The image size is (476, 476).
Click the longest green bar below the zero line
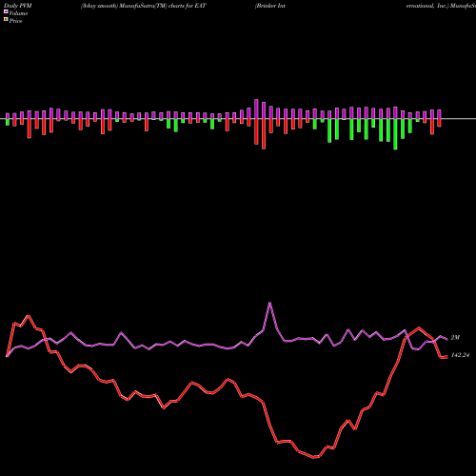click(x=395, y=134)
